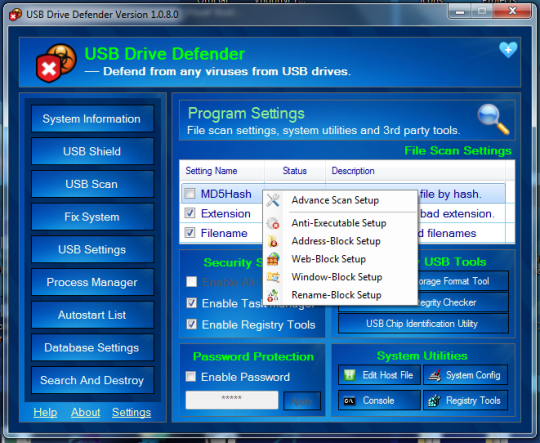Click the gear icon beside Anti-Executable Setup
Image resolution: width=540 pixels, height=443 pixels.
tap(273, 223)
